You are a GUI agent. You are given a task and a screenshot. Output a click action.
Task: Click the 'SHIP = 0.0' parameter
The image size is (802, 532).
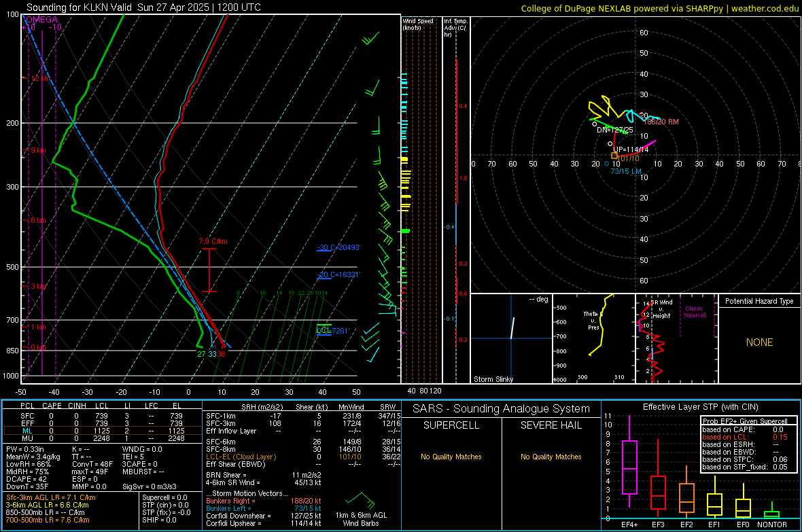pyautogui.click(x=159, y=520)
